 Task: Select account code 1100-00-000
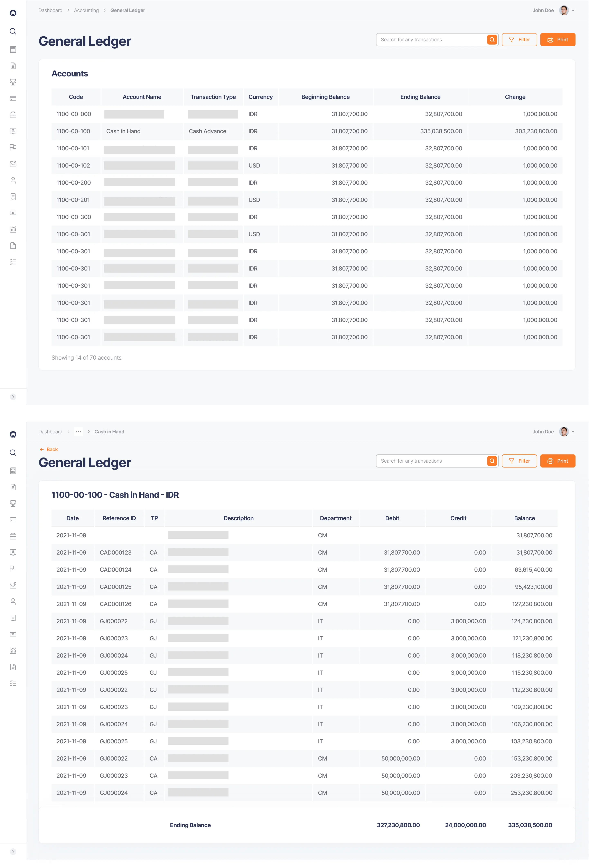(x=74, y=114)
